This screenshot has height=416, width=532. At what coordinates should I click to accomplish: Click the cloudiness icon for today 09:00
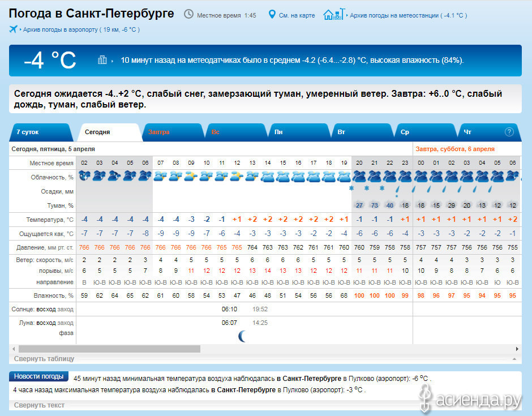pyautogui.click(x=191, y=176)
